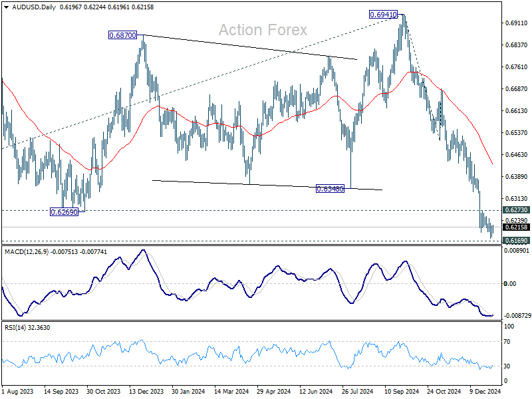Open the AUDUSD chart dropdown triangle
532x399 pixels.
(x=6, y=7)
